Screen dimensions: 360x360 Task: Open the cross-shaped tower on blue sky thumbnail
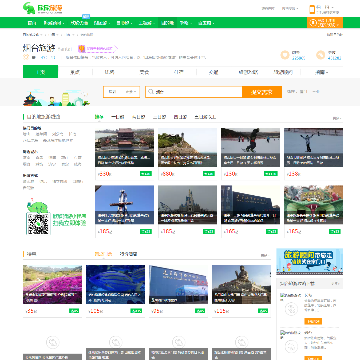coord(124,205)
